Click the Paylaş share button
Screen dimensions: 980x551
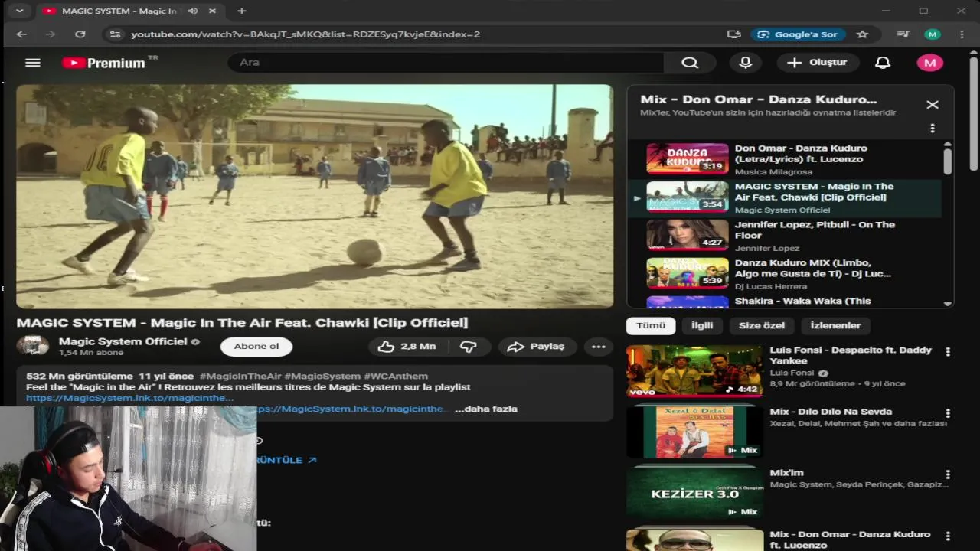click(x=536, y=347)
